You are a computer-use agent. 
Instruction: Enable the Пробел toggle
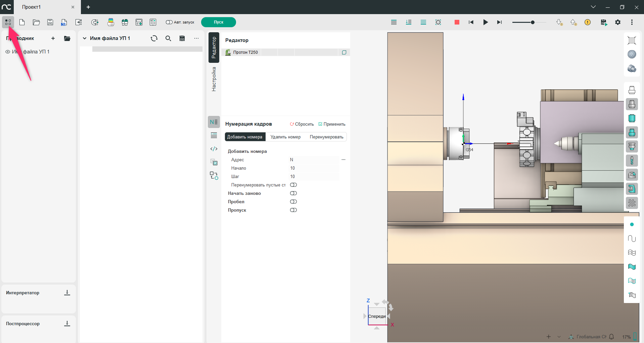coord(293,202)
